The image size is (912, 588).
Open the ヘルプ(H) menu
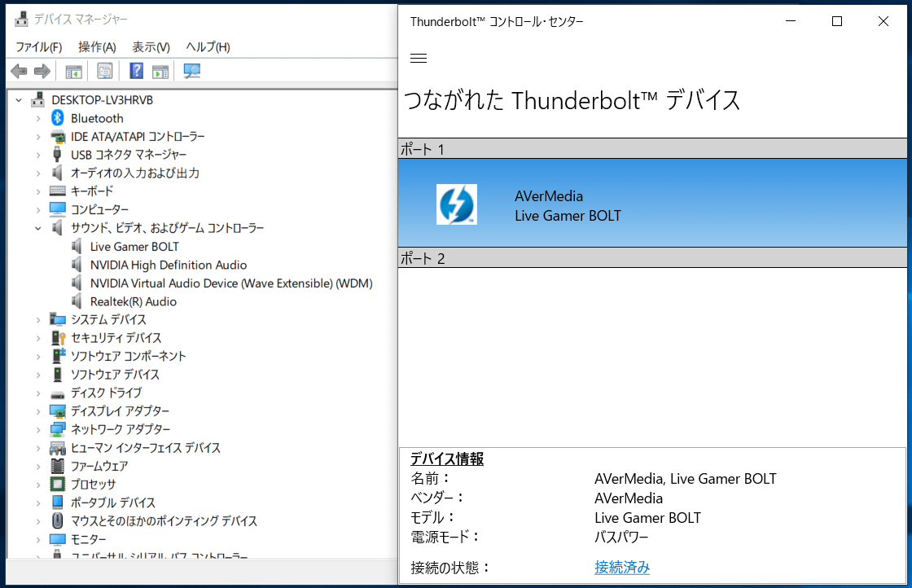pyautogui.click(x=208, y=47)
